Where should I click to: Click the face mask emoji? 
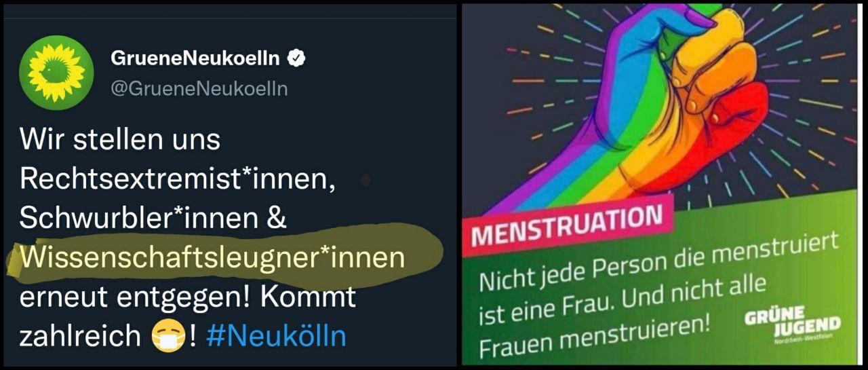pos(169,337)
